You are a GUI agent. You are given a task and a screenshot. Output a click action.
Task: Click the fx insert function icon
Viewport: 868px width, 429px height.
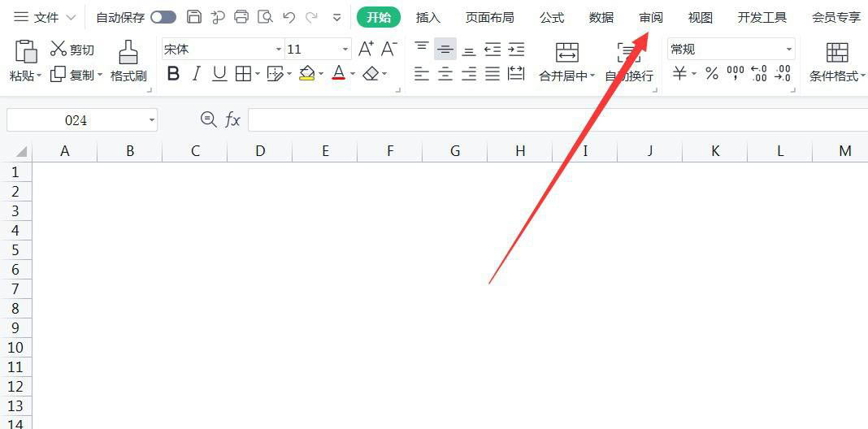pos(232,119)
